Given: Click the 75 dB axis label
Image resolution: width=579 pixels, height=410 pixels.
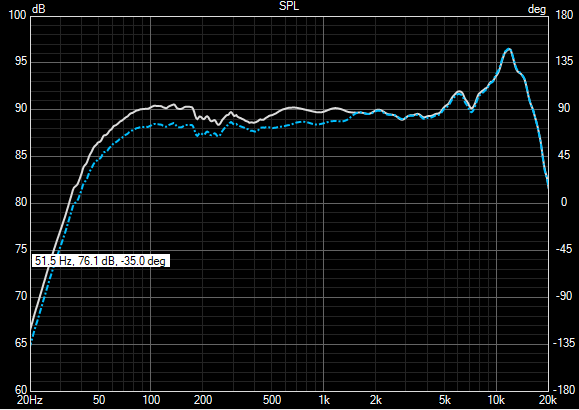Looking at the screenshot, I should coord(21,249).
